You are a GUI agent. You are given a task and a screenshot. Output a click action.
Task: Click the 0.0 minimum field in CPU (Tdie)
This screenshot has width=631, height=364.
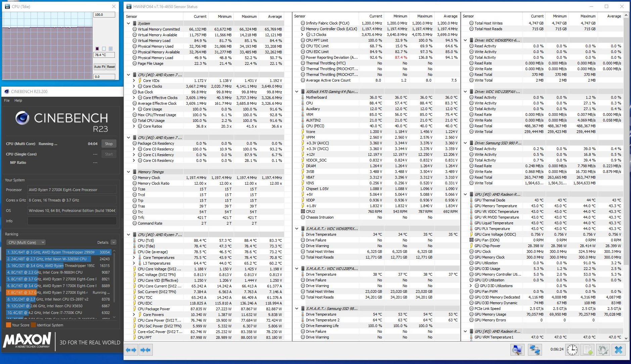pyautogui.click(x=104, y=77)
